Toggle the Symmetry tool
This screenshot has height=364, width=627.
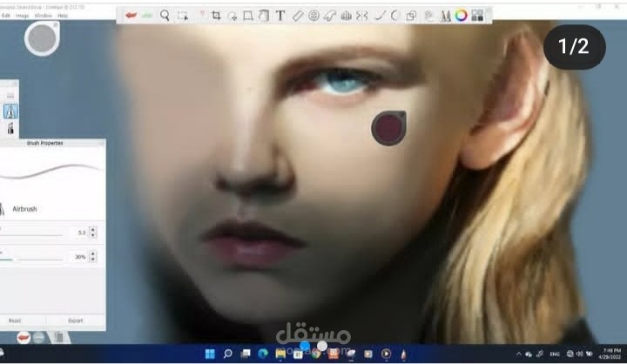pyautogui.click(x=362, y=16)
